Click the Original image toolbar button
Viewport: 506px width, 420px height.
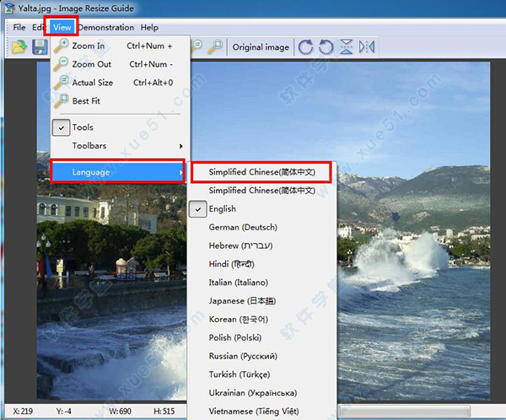pyautogui.click(x=261, y=47)
